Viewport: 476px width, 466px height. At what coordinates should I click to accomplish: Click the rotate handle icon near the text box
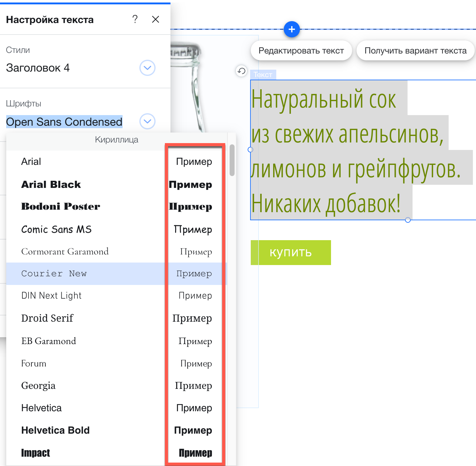(x=241, y=71)
